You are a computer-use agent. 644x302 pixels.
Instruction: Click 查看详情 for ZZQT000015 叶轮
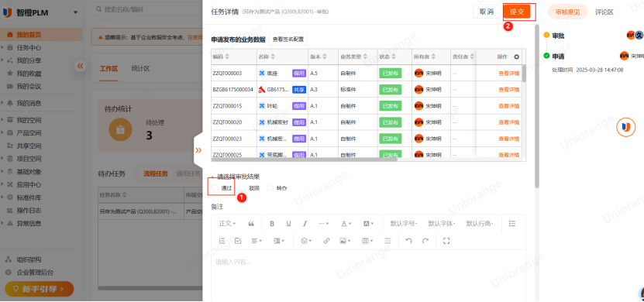[509, 106]
